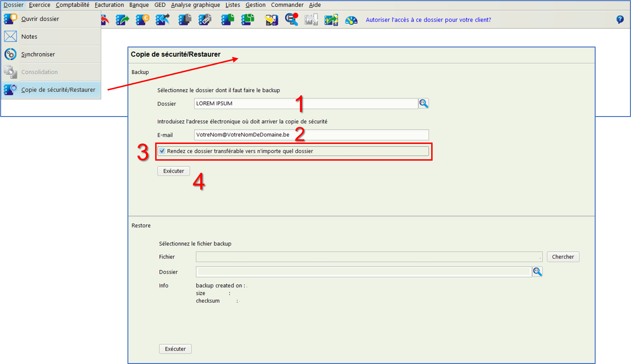Click the notebook icon with paperclip
Viewport: 631px width, 364px height.
[205, 19]
